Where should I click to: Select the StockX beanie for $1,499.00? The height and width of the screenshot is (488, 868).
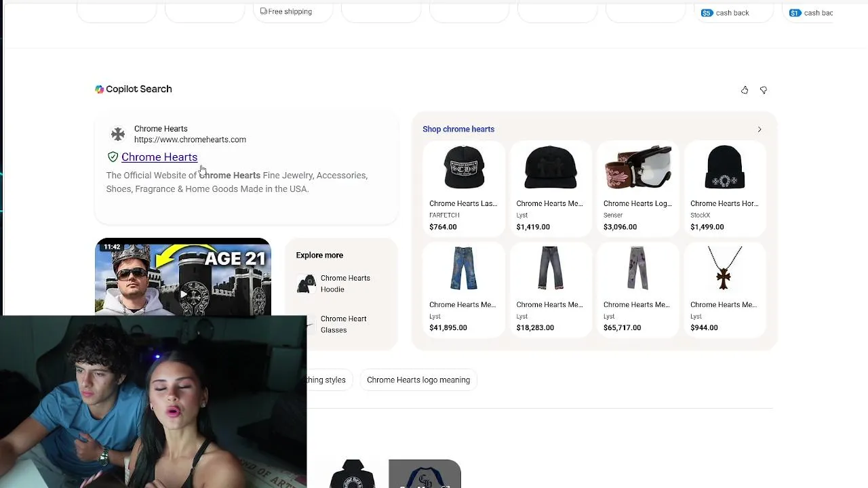724,188
